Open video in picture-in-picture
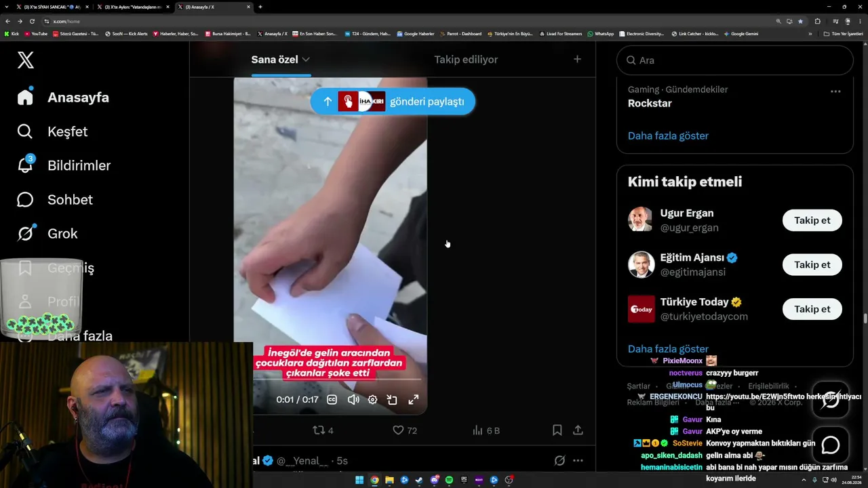 pyautogui.click(x=392, y=400)
